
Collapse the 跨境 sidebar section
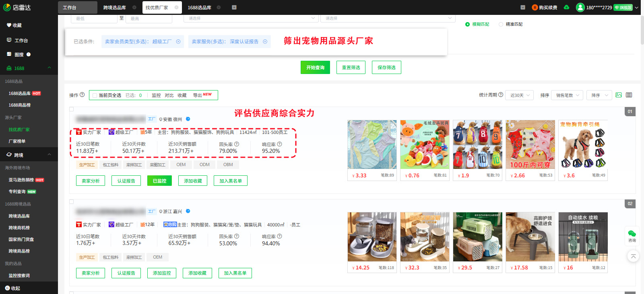coord(49,154)
